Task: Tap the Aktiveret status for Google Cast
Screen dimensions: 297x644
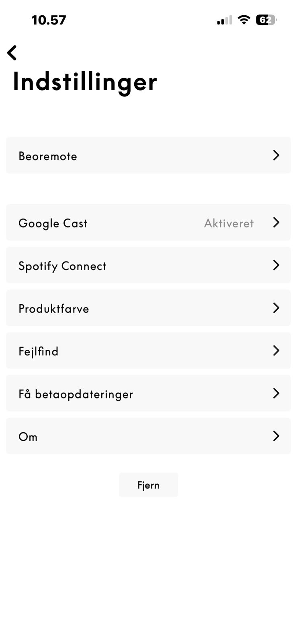Action: click(229, 223)
